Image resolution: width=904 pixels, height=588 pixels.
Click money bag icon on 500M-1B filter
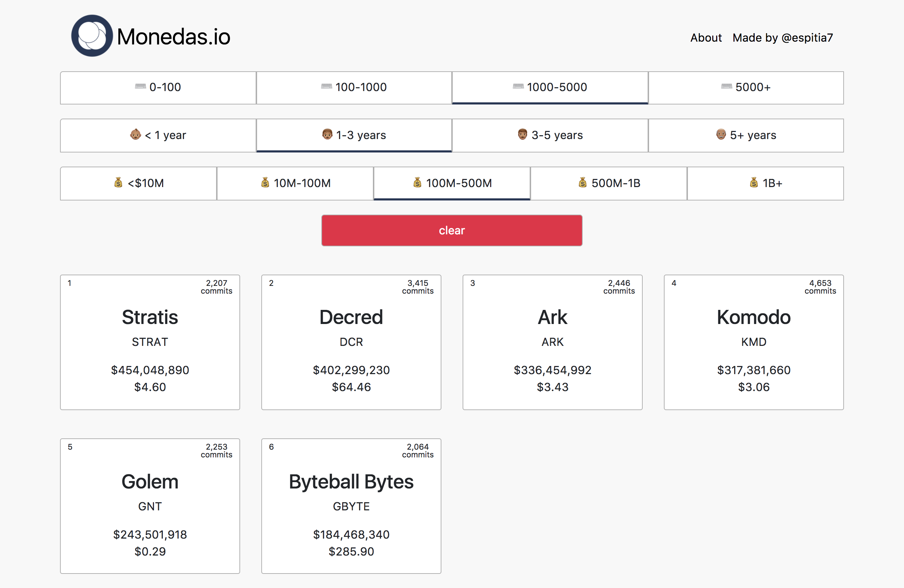tap(582, 183)
